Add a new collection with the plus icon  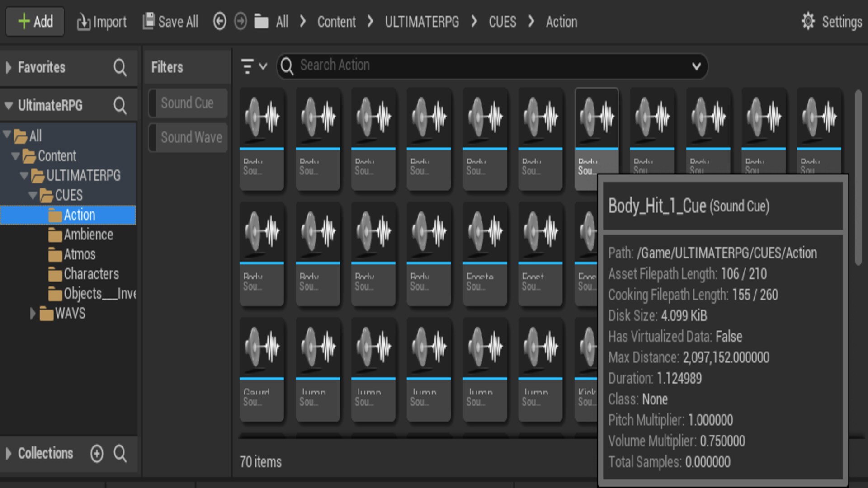[x=97, y=454]
